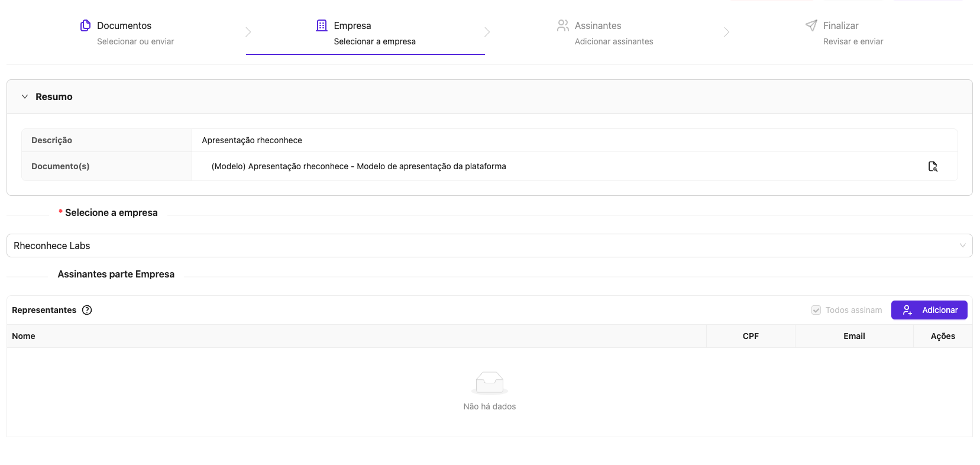The image size is (980, 465).
Task: Click the Empresa building icon
Action: click(322, 25)
